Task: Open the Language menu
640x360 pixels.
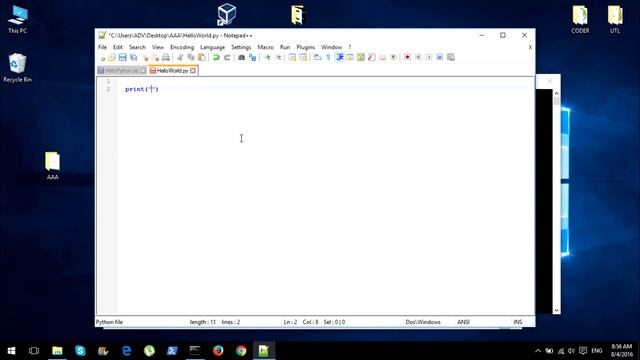Action: 212,47
